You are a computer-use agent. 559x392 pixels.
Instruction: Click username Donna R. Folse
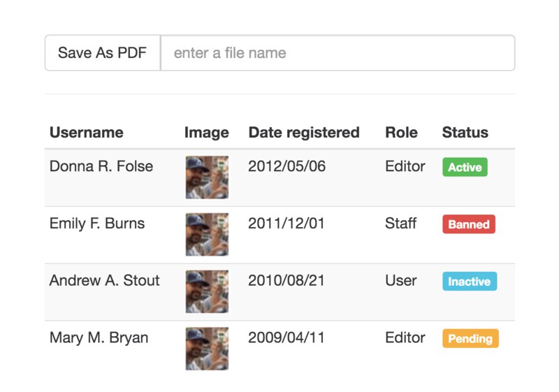101,166
